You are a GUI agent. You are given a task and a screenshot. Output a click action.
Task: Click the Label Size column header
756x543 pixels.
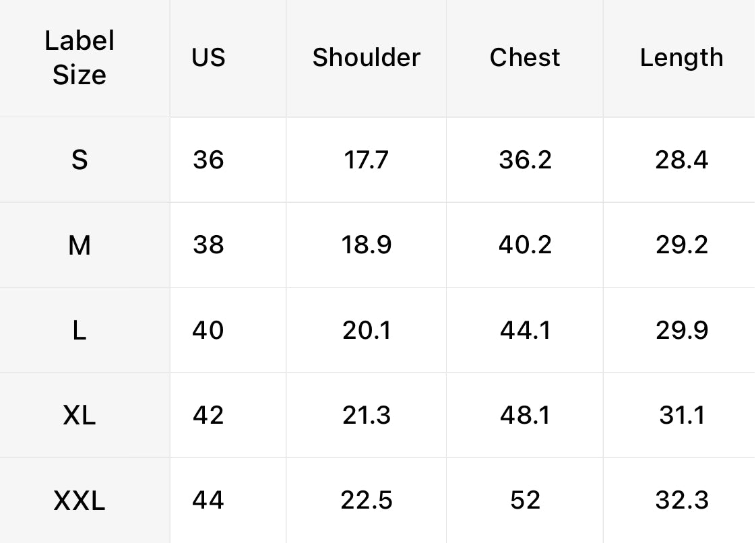click(x=80, y=57)
